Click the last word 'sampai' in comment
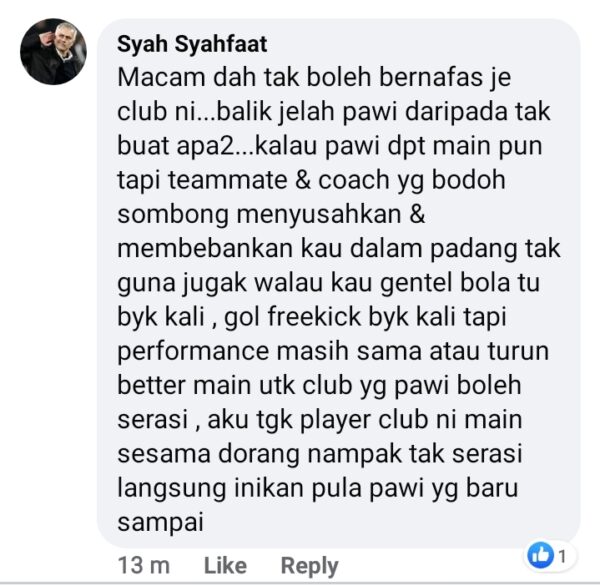The image size is (600, 586). click(160, 523)
